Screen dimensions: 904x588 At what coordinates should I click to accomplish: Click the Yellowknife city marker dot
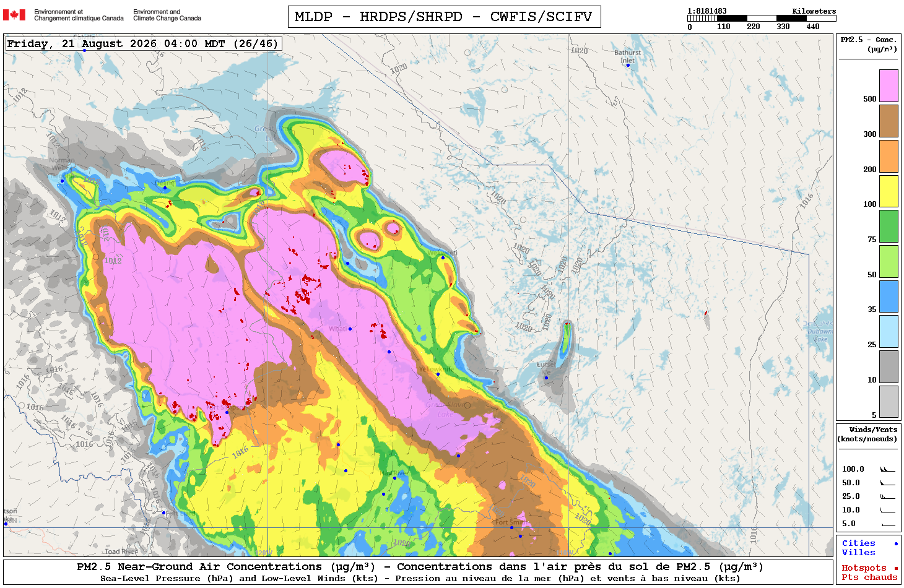click(x=438, y=374)
